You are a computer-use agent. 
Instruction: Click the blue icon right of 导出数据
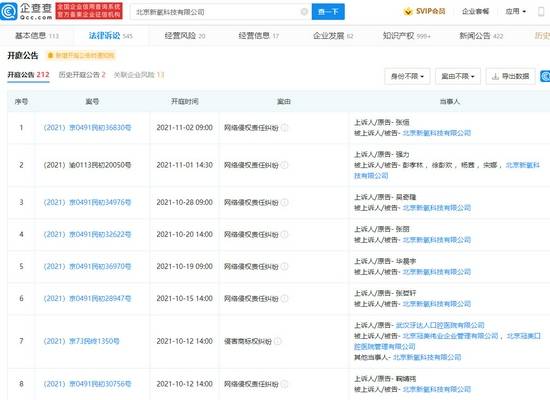(x=545, y=76)
